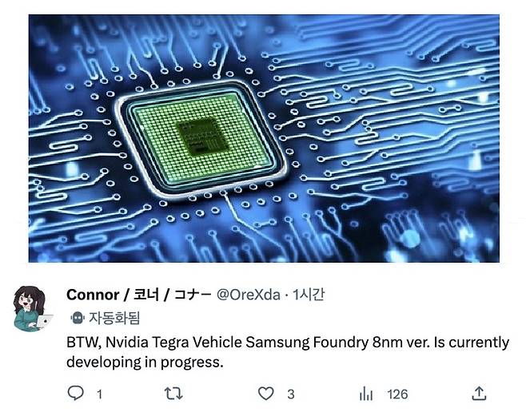Click the reply count 1

[99, 394]
